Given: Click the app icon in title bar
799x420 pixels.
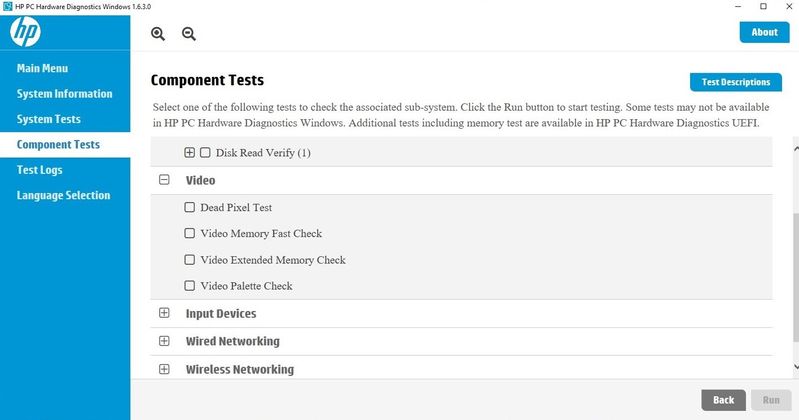Looking at the screenshot, I should coord(7,7).
